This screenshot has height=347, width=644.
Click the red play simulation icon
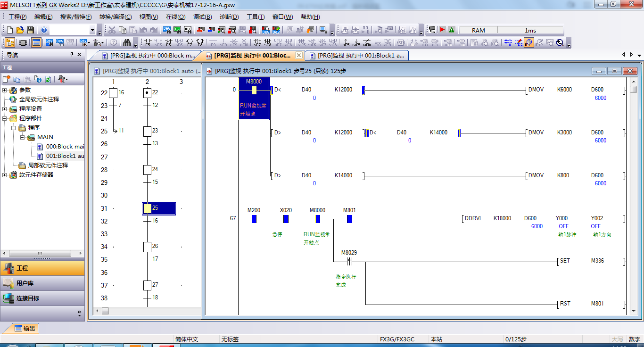coord(442,30)
